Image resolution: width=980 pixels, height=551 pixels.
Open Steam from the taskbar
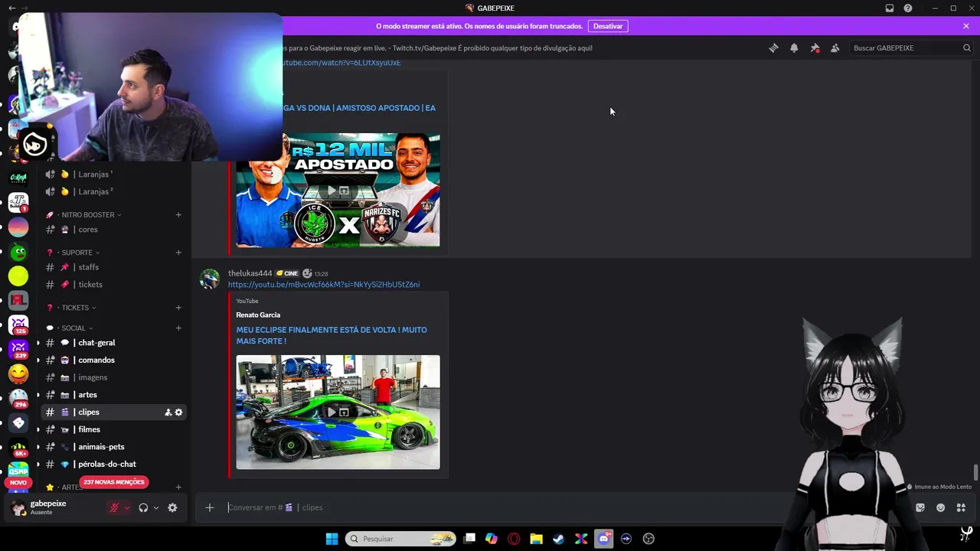(559, 539)
